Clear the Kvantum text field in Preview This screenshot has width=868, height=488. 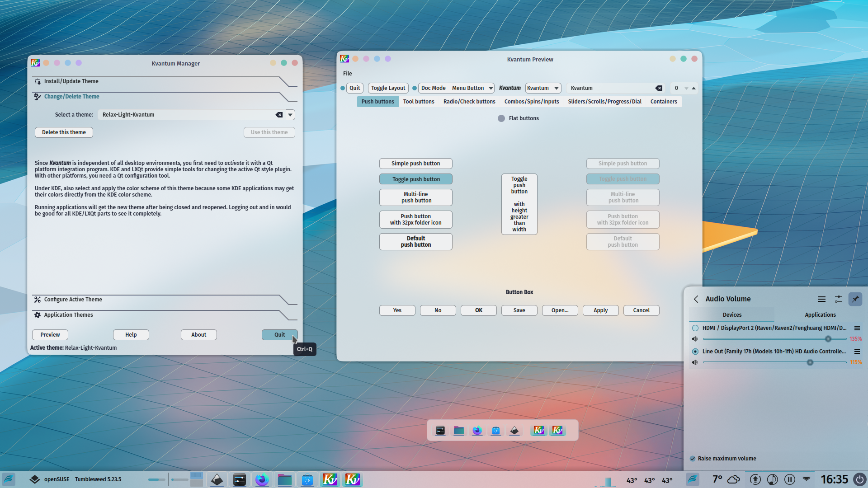point(659,88)
